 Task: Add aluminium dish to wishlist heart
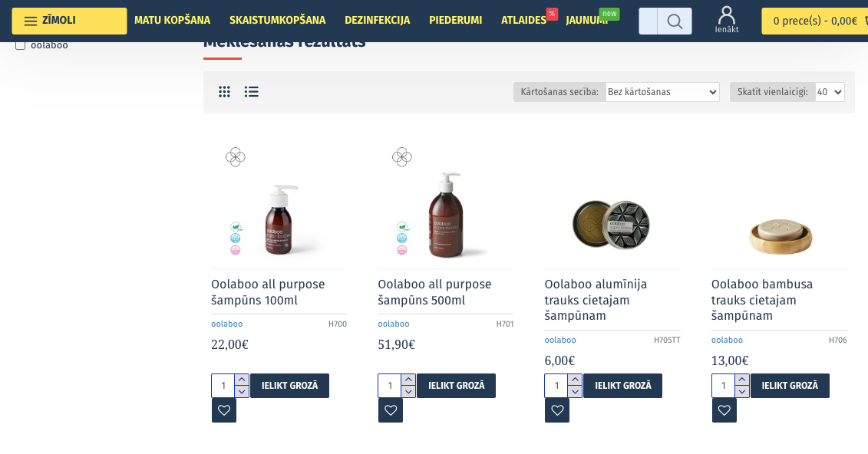(x=557, y=410)
